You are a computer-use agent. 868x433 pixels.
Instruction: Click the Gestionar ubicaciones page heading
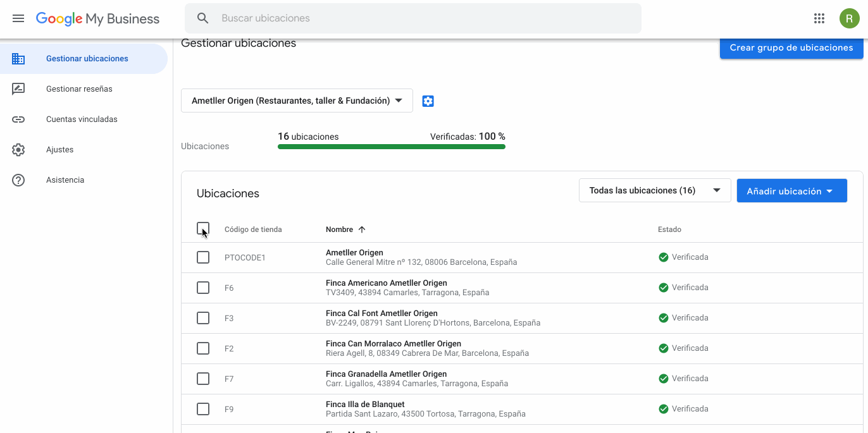tap(239, 43)
